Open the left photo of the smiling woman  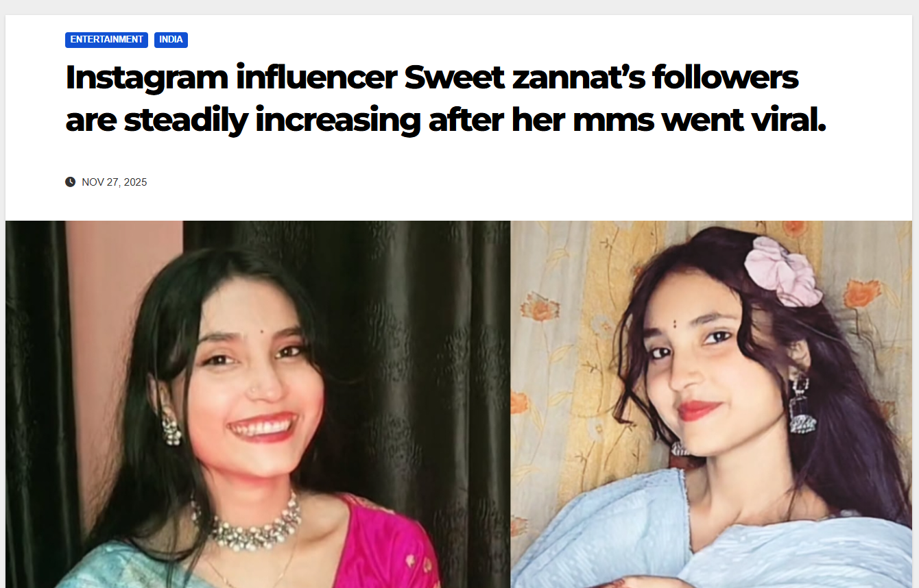point(258,404)
